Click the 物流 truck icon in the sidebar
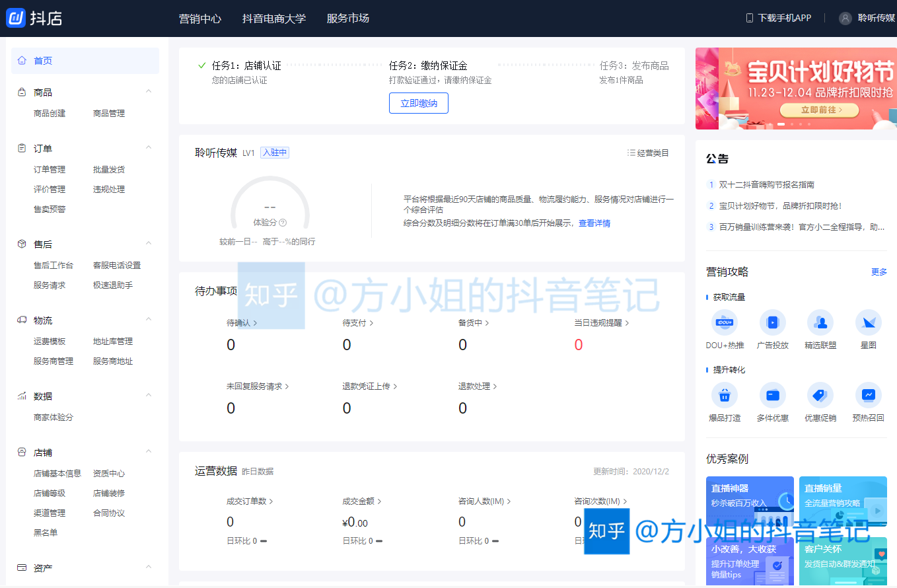This screenshot has height=588, width=897. click(x=22, y=320)
